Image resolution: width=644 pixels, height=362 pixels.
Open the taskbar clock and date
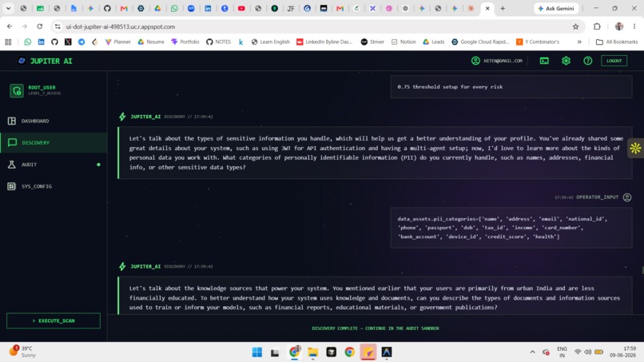tap(623, 352)
